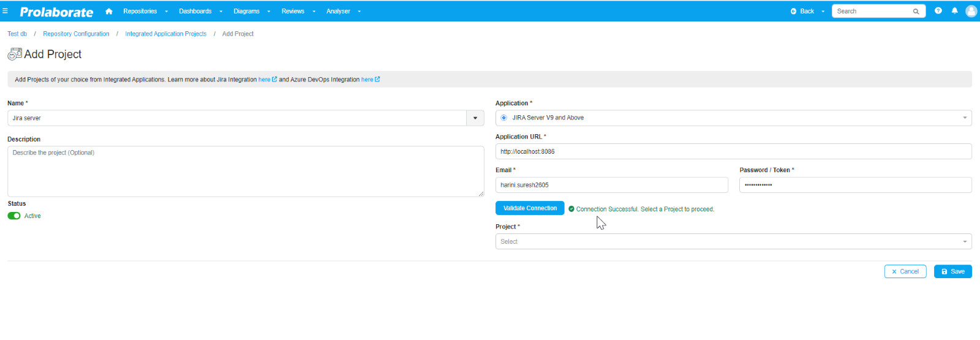Expand the Back dropdown caret
The image size is (980, 340).
tap(823, 12)
